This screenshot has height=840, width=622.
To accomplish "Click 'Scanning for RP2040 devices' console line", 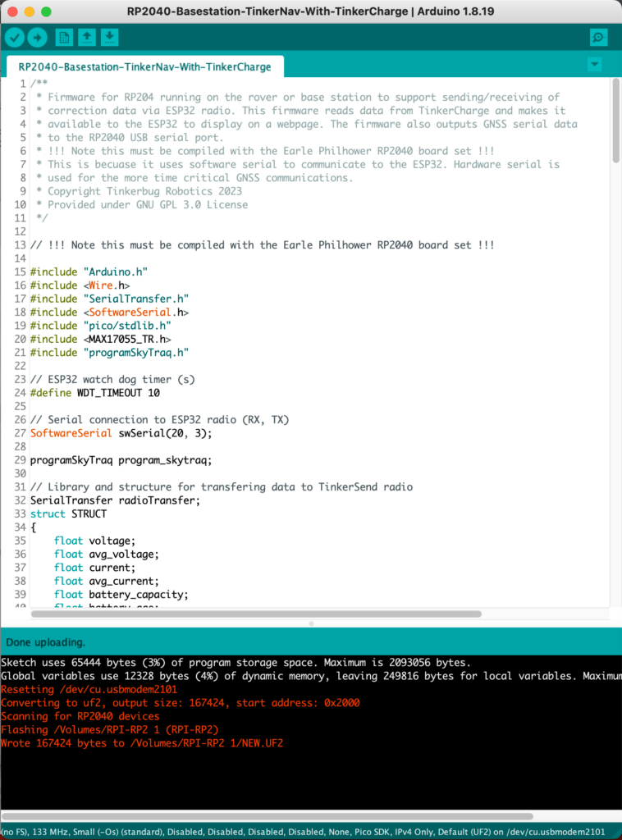I will point(80,716).
